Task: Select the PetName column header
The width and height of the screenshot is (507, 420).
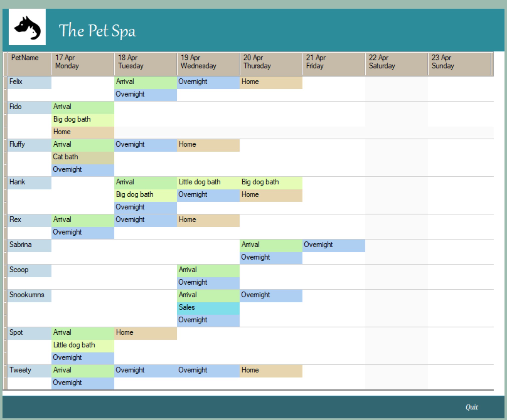Action: 29,64
